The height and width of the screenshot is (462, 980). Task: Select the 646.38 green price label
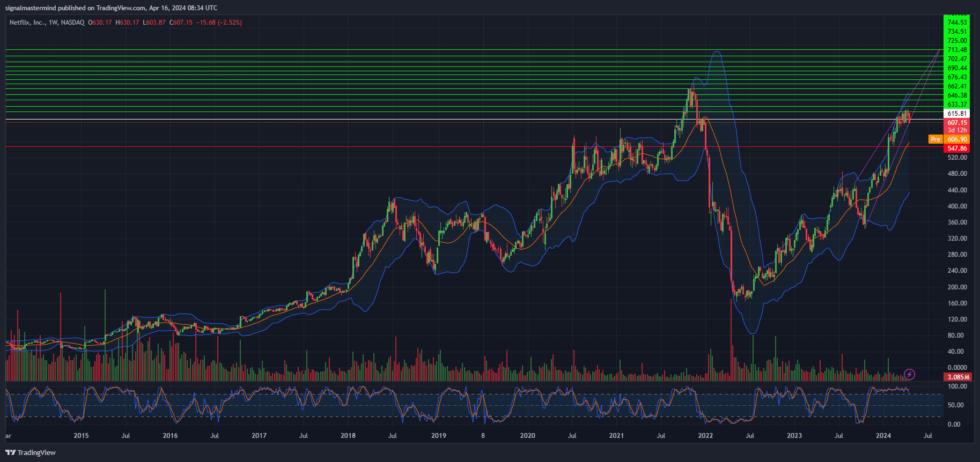(x=957, y=95)
